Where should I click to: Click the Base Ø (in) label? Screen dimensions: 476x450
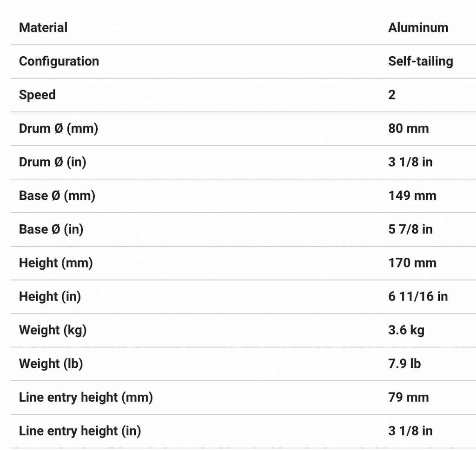click(x=51, y=229)
